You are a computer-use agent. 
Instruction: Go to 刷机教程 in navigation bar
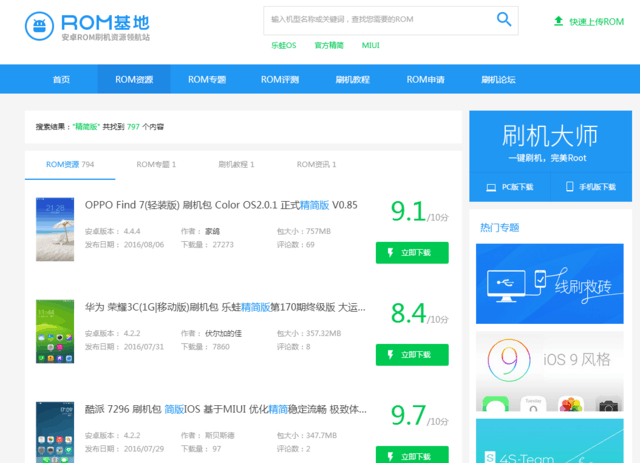pyautogui.click(x=352, y=79)
